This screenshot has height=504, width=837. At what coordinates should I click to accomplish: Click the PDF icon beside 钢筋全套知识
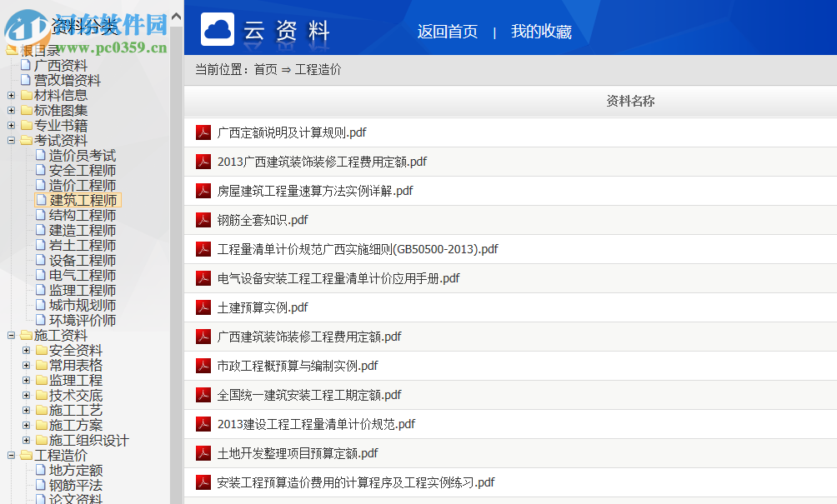[x=203, y=219]
